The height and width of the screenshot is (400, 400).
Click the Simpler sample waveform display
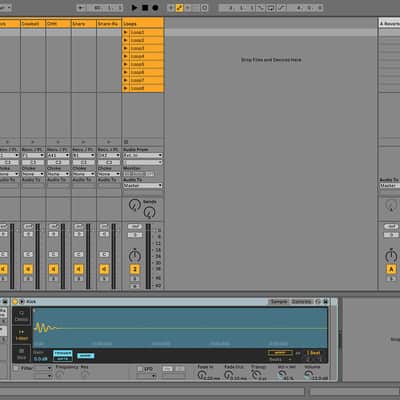(180, 328)
